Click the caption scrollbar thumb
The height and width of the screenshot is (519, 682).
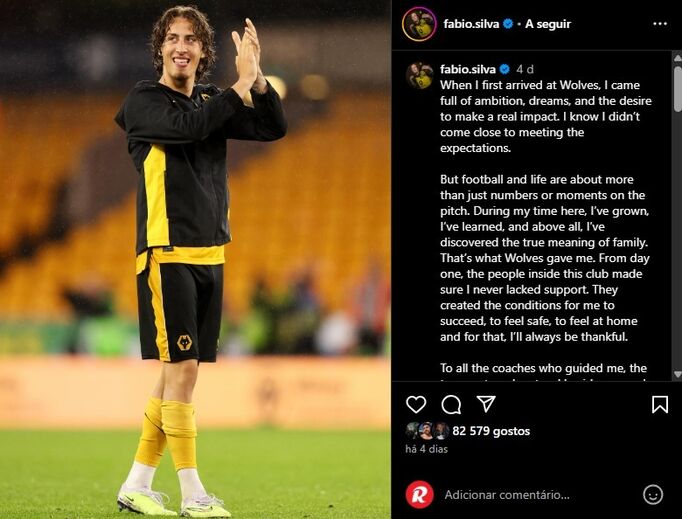click(x=677, y=89)
